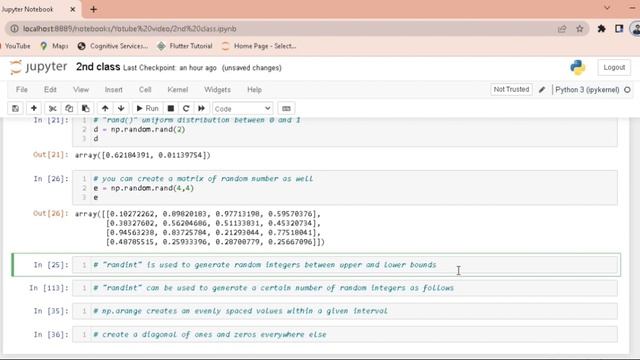Click the In [25] prompt label

(51, 265)
